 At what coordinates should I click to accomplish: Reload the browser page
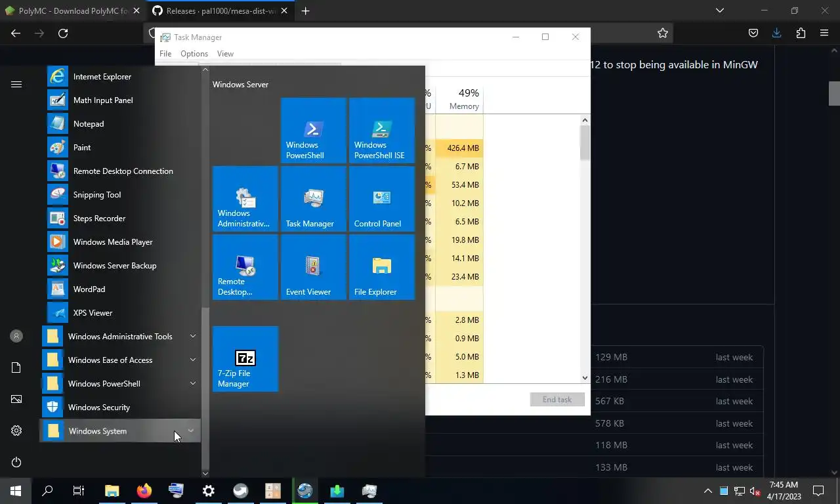(x=63, y=33)
